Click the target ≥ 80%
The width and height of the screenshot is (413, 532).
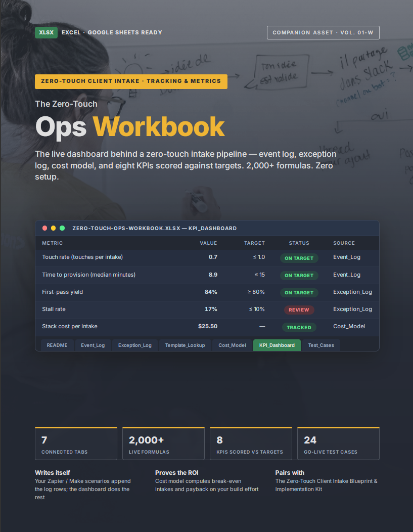click(x=256, y=292)
